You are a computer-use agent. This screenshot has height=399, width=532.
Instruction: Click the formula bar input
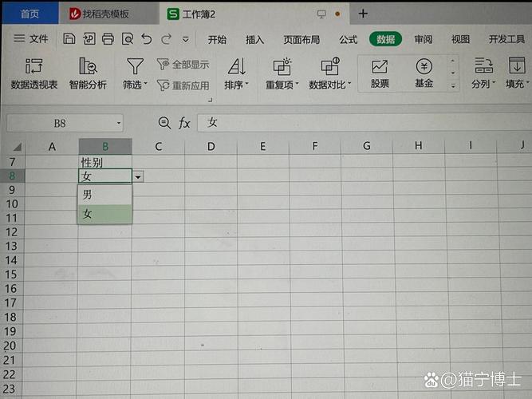[365, 123]
